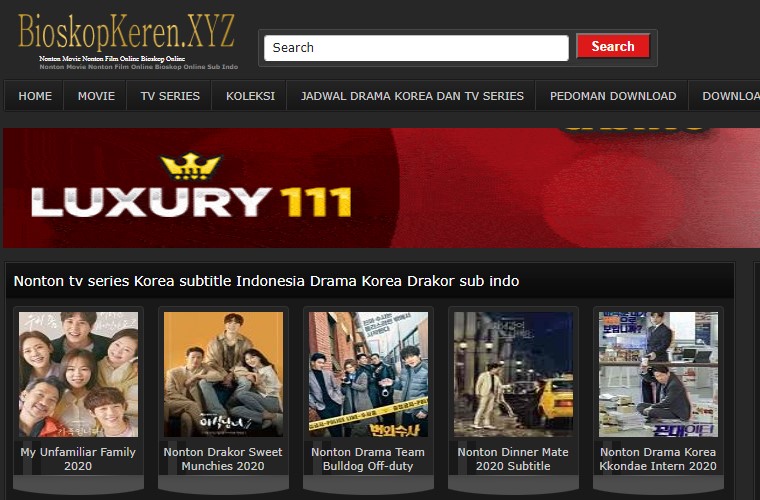Click the Nonton tv series Korea heading
The height and width of the screenshot is (500, 760).
pos(266,281)
